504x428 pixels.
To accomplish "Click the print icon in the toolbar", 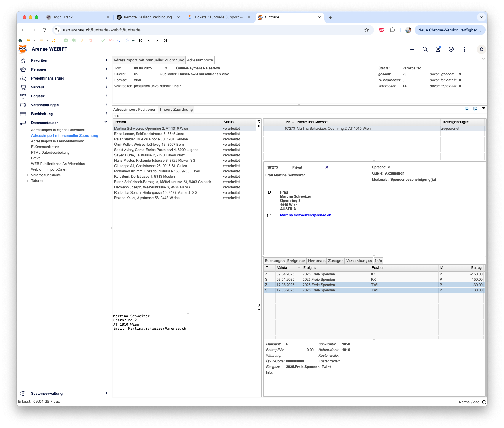I will pos(134,40).
